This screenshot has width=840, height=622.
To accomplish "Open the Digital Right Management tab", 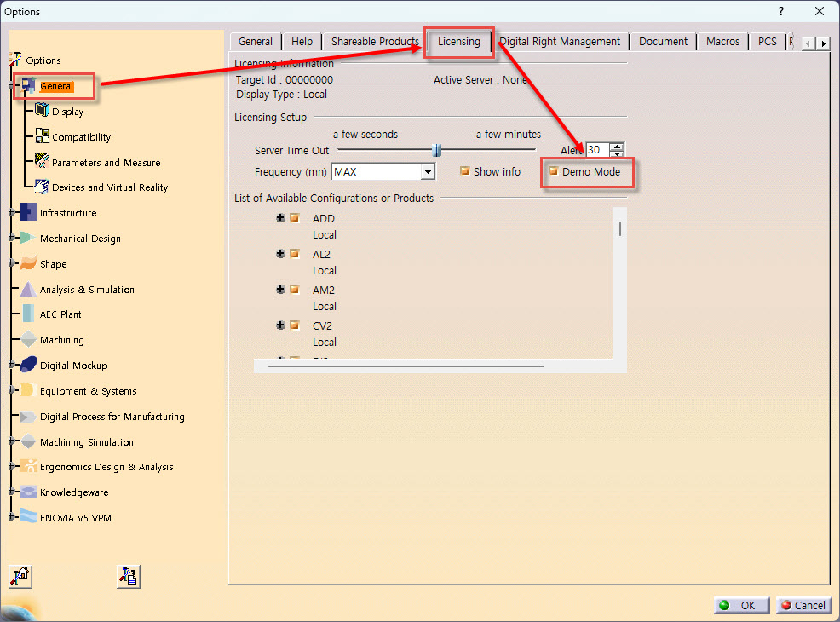I will [560, 42].
